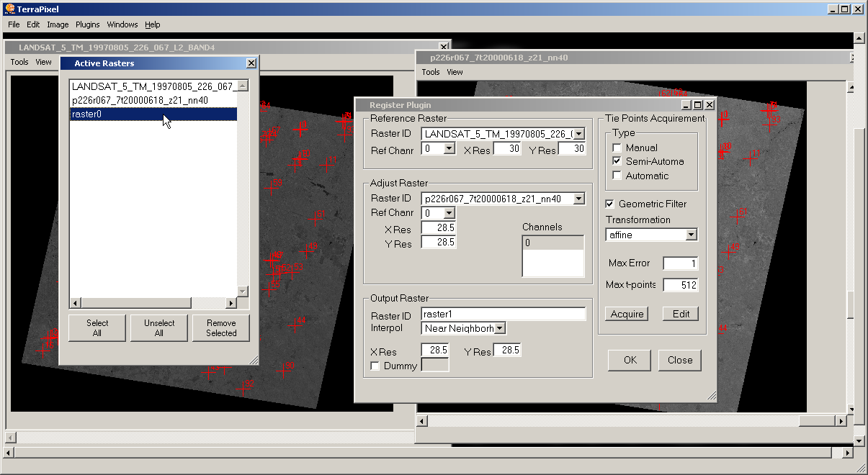The image size is (868, 475).
Task: Expand the Adjust Raster ID dropdown
Action: coord(579,199)
